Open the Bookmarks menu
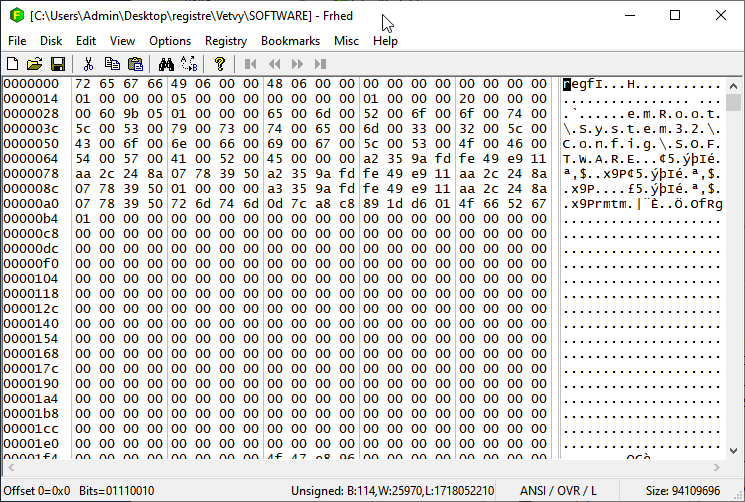The height and width of the screenshot is (502, 745). tap(290, 41)
